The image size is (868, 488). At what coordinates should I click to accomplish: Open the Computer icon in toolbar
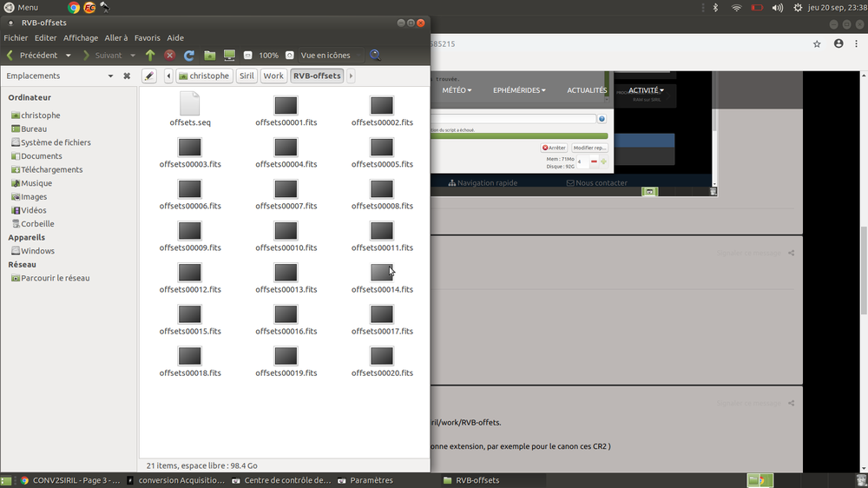(229, 55)
